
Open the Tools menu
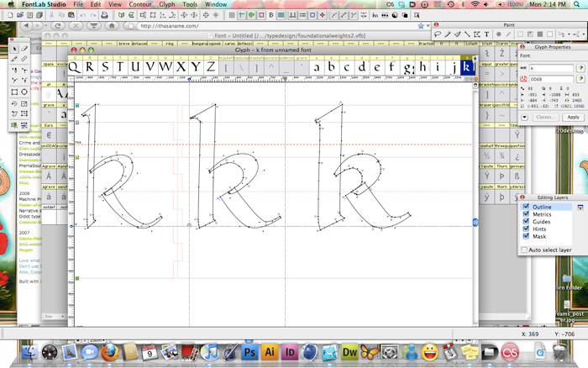point(190,4)
